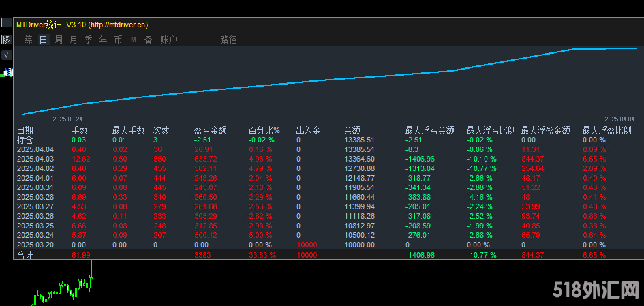Select the M tab
The width and height of the screenshot is (644, 306).
[134, 40]
